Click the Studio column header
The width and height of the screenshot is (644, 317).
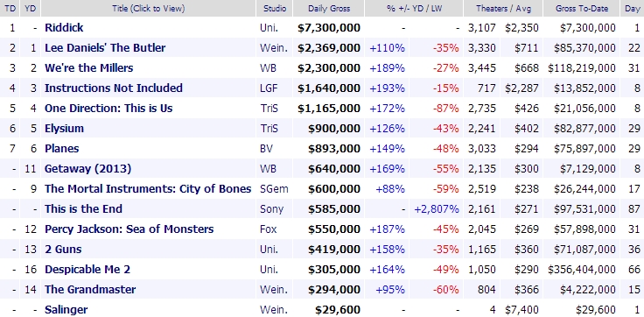(275, 8)
